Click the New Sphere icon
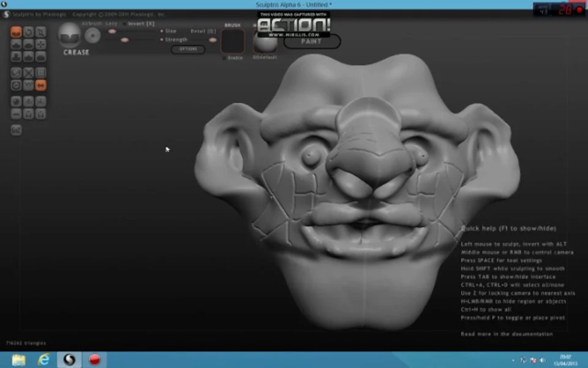The image size is (588, 368). [x=16, y=101]
